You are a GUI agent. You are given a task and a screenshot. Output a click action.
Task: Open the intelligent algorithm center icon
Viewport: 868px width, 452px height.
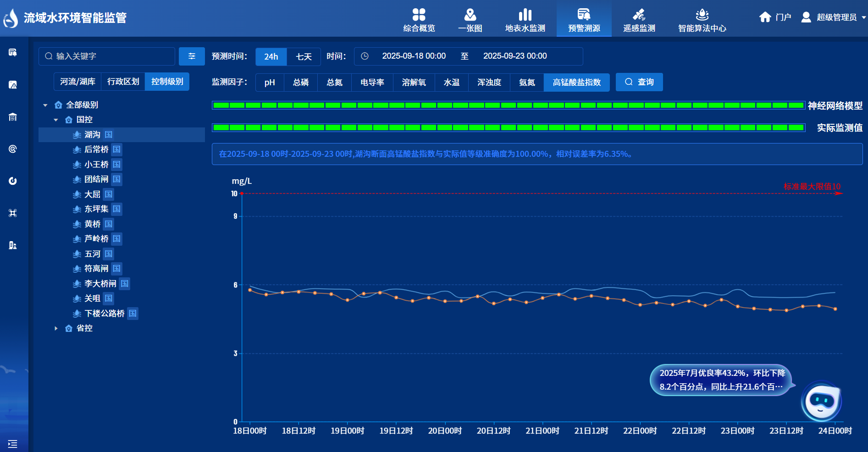coord(702,15)
